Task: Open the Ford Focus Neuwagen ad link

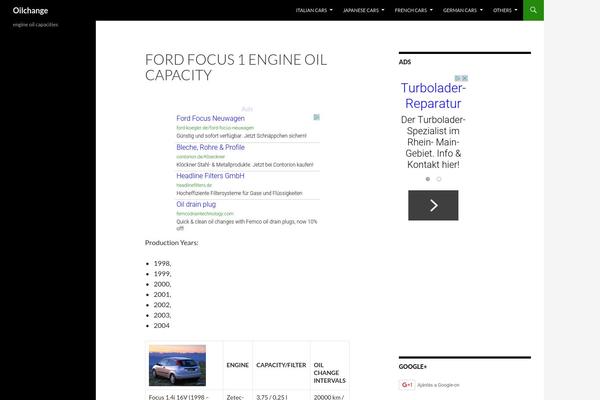Action: [x=210, y=118]
